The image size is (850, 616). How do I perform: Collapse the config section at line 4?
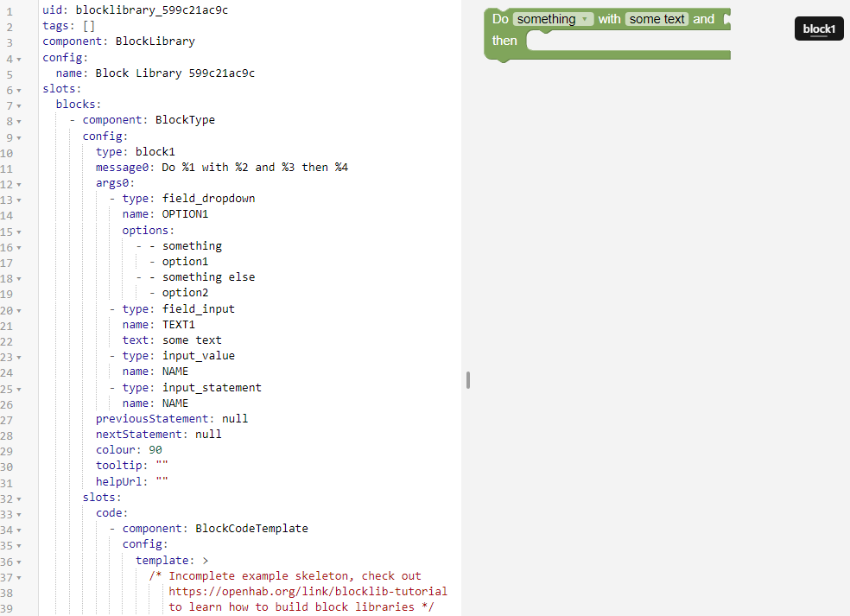[x=19, y=58]
